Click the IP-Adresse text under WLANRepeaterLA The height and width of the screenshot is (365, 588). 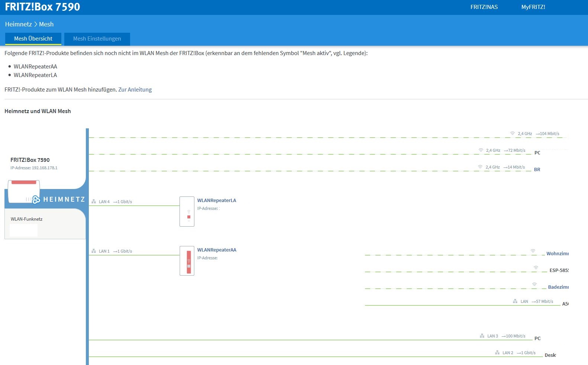click(x=208, y=208)
